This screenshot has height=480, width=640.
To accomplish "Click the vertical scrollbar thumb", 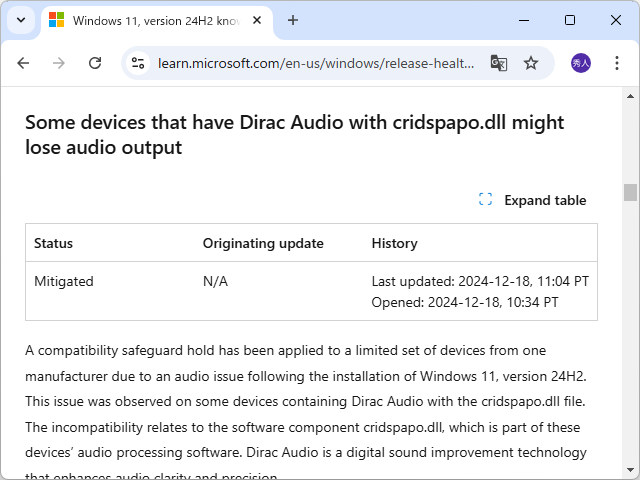I will click(630, 192).
